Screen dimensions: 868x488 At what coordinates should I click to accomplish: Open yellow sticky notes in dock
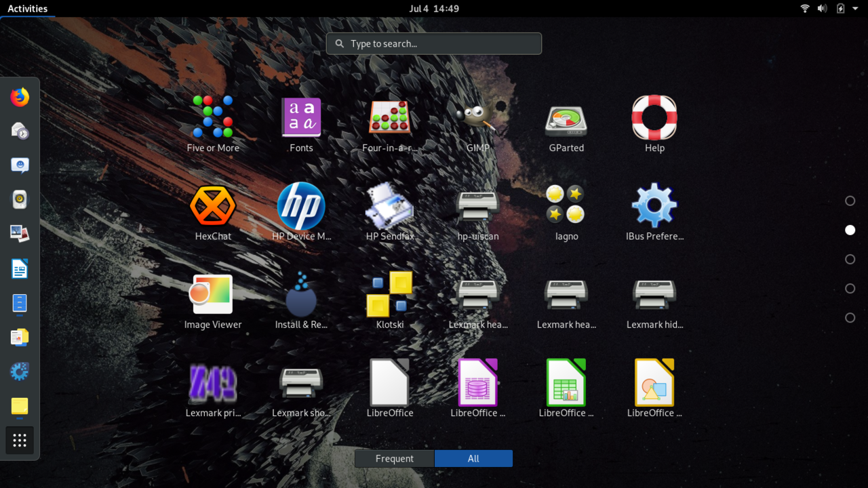pos(20,406)
